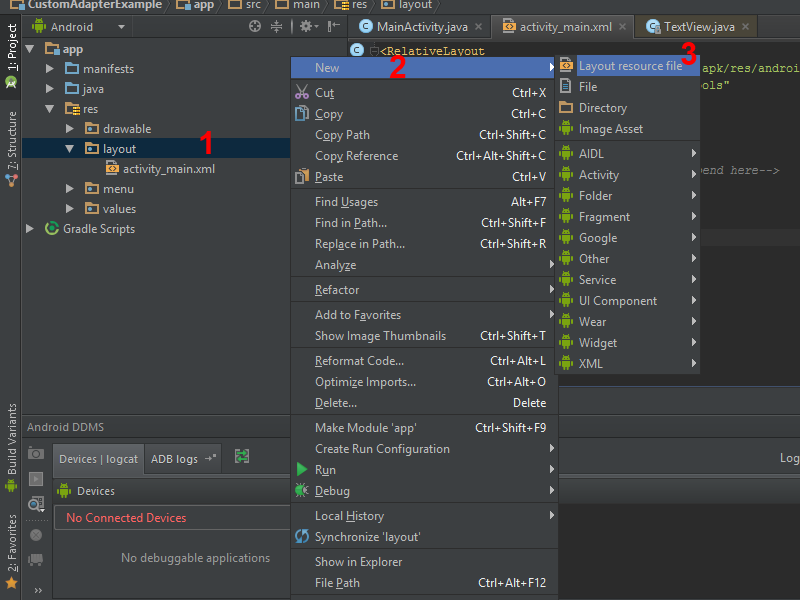
Task: Click the Layout resource file icon
Action: pyautogui.click(x=566, y=65)
